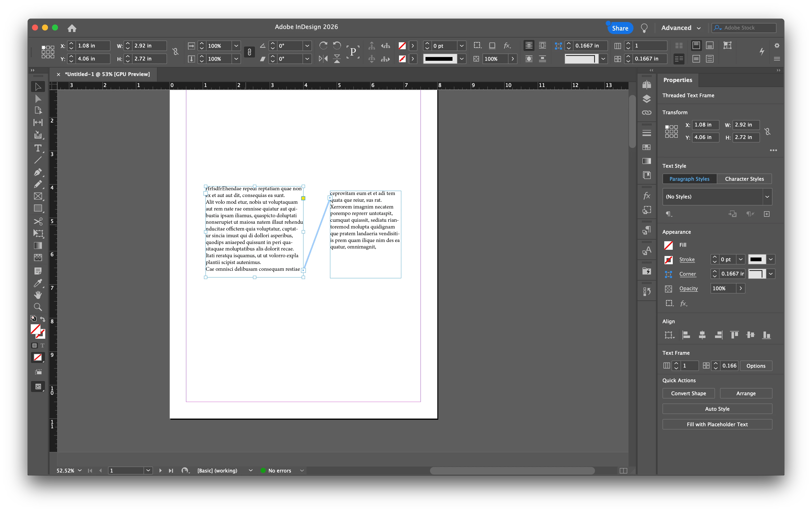Select the Eyedropper tool
The height and width of the screenshot is (512, 812).
(38, 283)
